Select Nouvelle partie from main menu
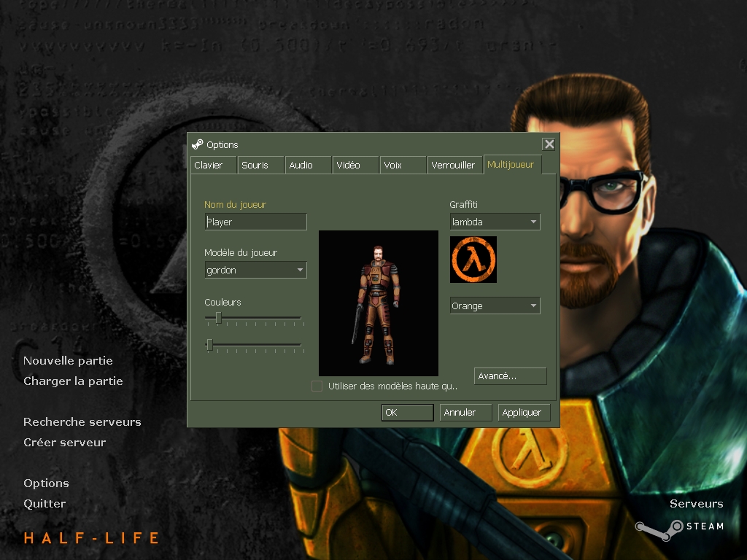Screen dimensions: 747x560 click(x=68, y=361)
